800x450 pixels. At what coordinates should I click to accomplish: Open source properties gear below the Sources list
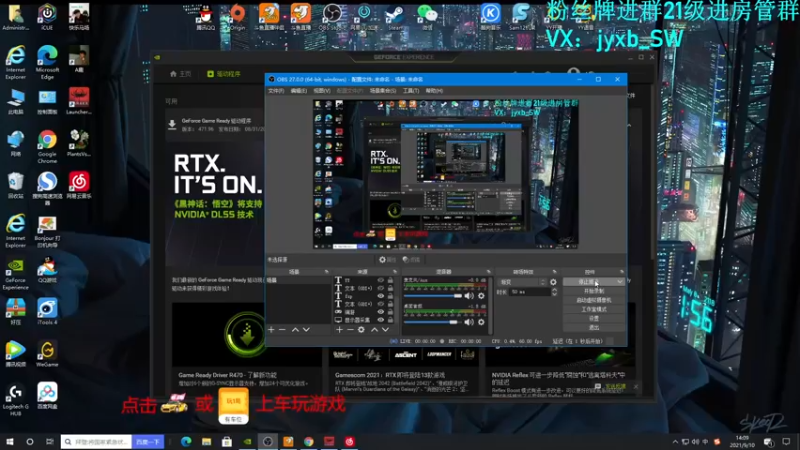click(x=361, y=330)
